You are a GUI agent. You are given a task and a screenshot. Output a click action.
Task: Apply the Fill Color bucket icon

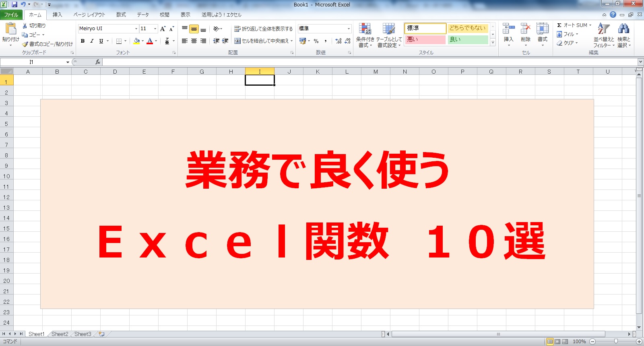pyautogui.click(x=137, y=41)
